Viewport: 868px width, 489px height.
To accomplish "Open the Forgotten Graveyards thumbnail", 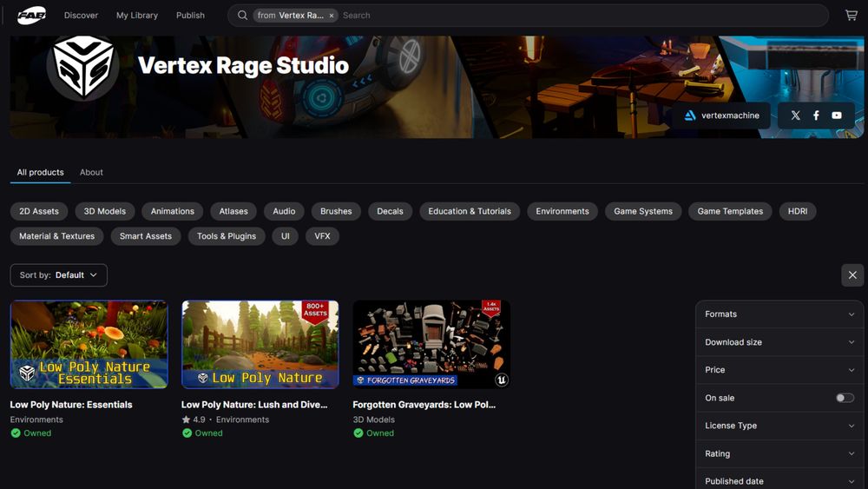I will 431,345.
